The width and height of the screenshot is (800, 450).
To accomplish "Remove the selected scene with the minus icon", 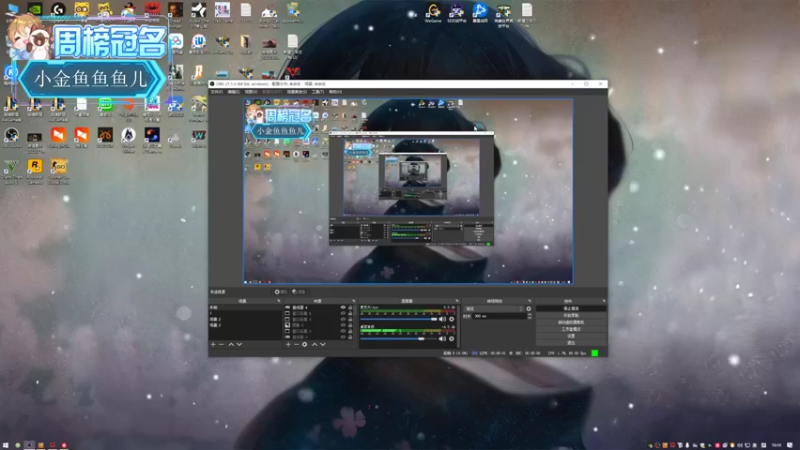I will 221,344.
